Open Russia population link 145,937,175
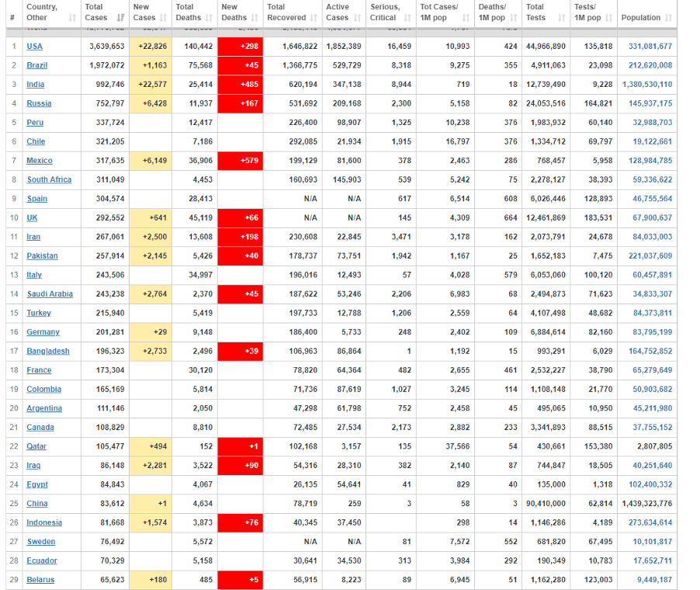Screen dimensions: 700x590 tap(650, 103)
